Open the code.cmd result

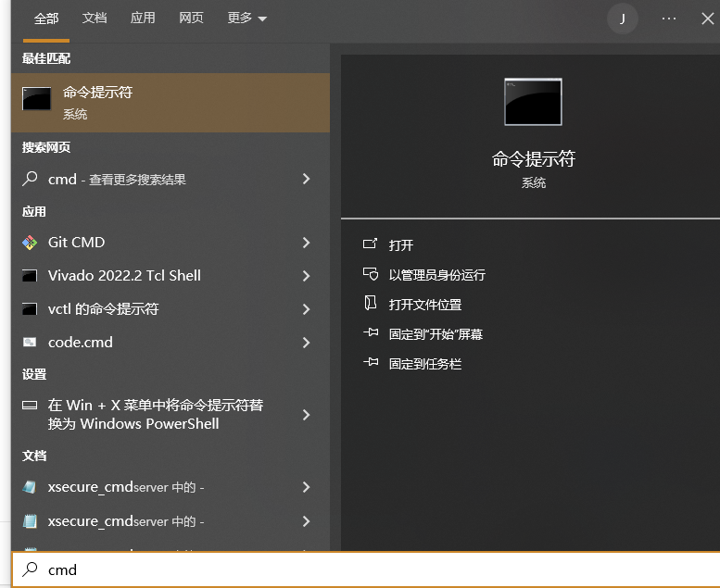point(171,343)
